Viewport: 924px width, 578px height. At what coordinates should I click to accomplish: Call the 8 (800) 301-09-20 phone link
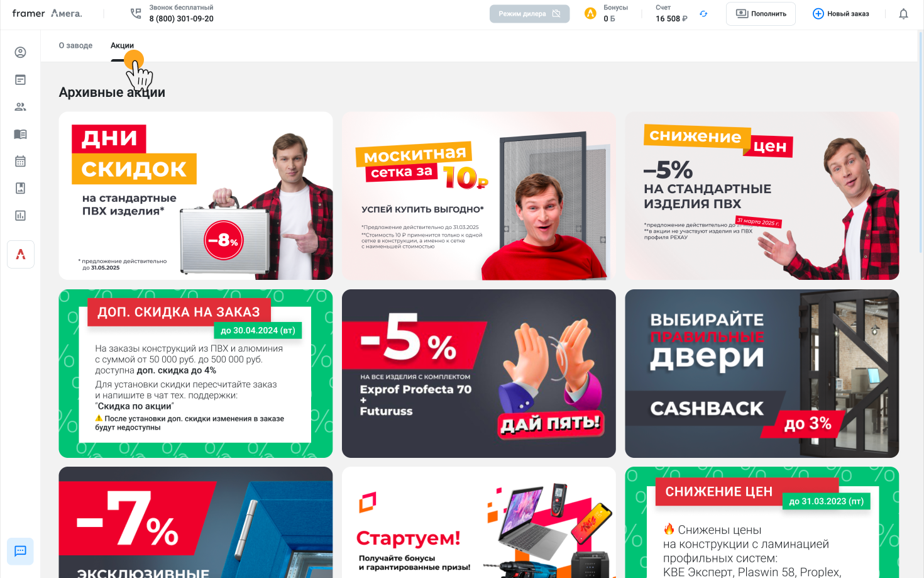click(x=181, y=19)
